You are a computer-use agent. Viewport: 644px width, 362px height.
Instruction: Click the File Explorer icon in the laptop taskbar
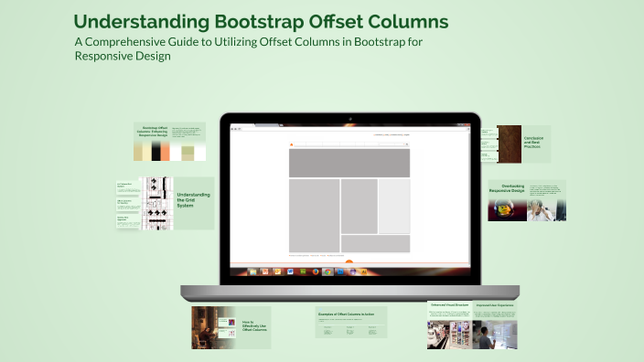(252, 271)
